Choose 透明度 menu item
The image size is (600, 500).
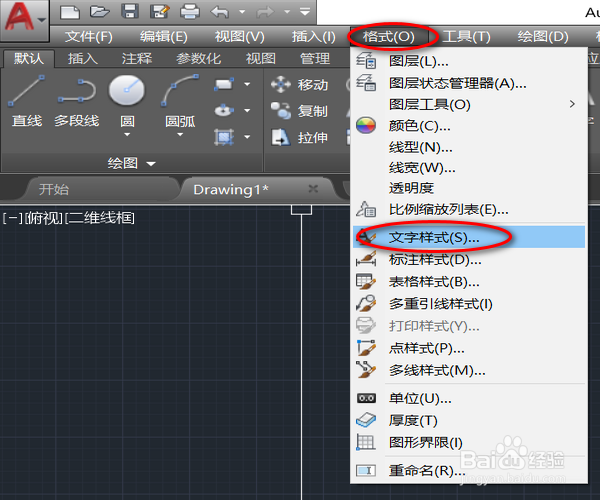tap(469, 188)
